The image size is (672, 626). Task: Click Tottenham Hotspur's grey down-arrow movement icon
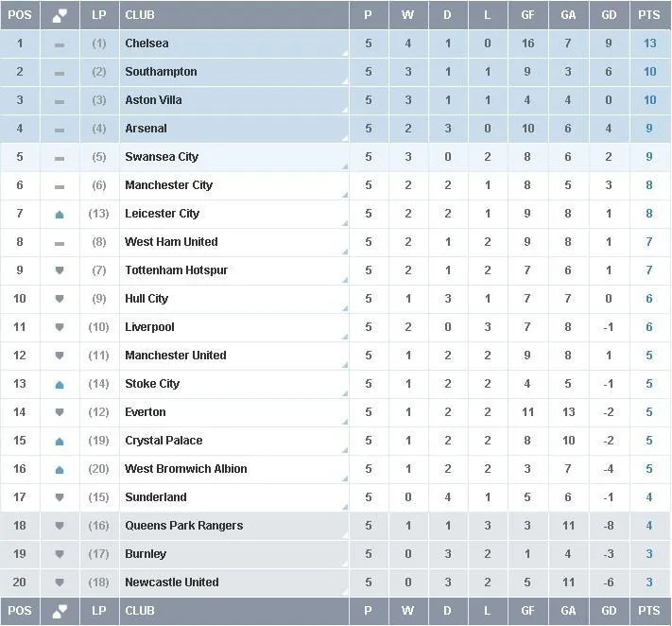coord(60,270)
